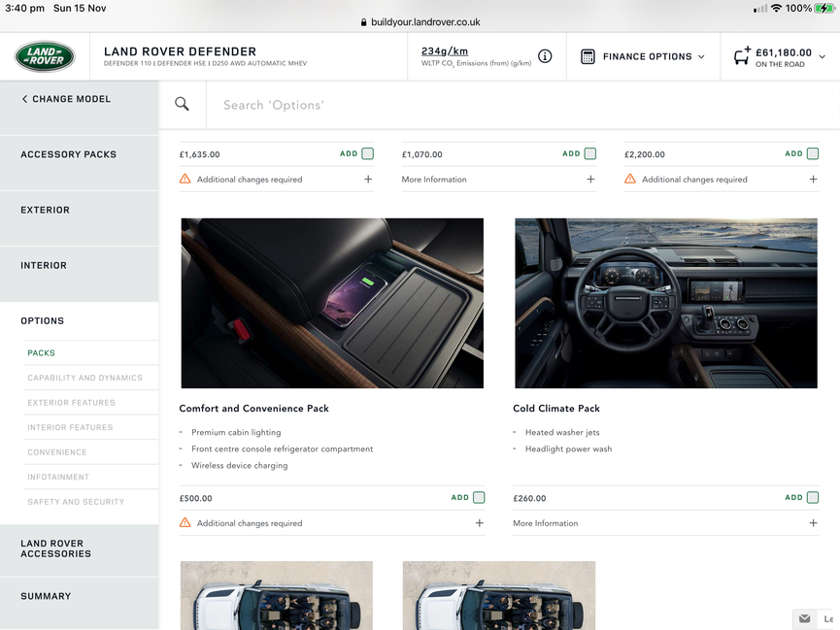The height and width of the screenshot is (630, 840).
Task: Click the Cold Climate Pack title
Action: (556, 409)
